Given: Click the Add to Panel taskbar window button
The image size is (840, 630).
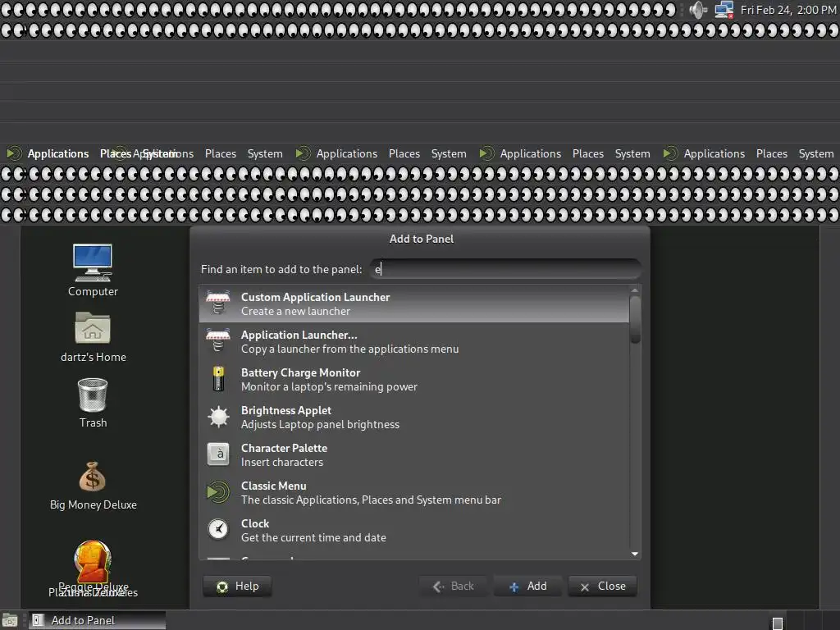Looking at the screenshot, I should tap(97, 620).
